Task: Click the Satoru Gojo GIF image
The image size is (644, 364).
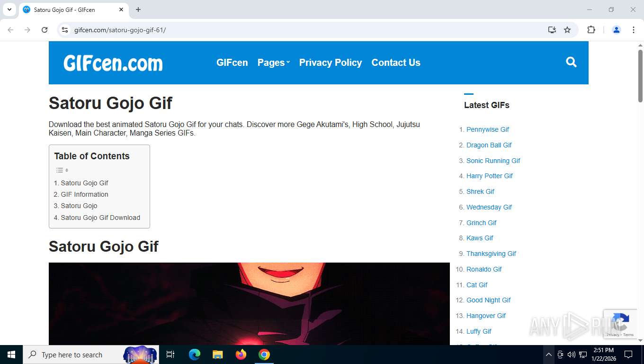Action: (x=249, y=304)
